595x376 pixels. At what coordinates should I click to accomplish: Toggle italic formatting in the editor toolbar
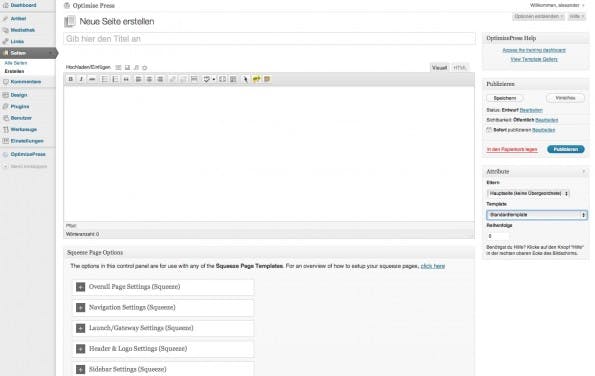point(81,79)
